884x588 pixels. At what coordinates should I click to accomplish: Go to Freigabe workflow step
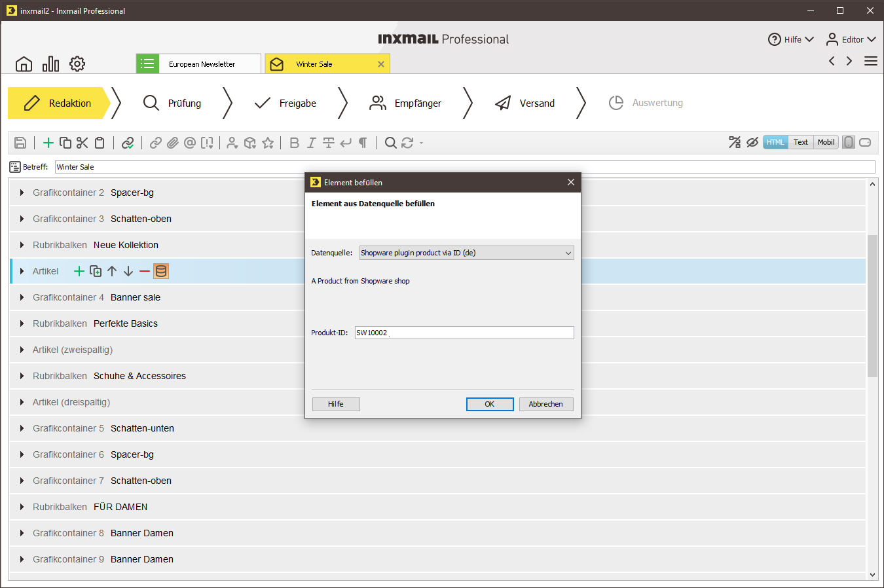pos(285,103)
